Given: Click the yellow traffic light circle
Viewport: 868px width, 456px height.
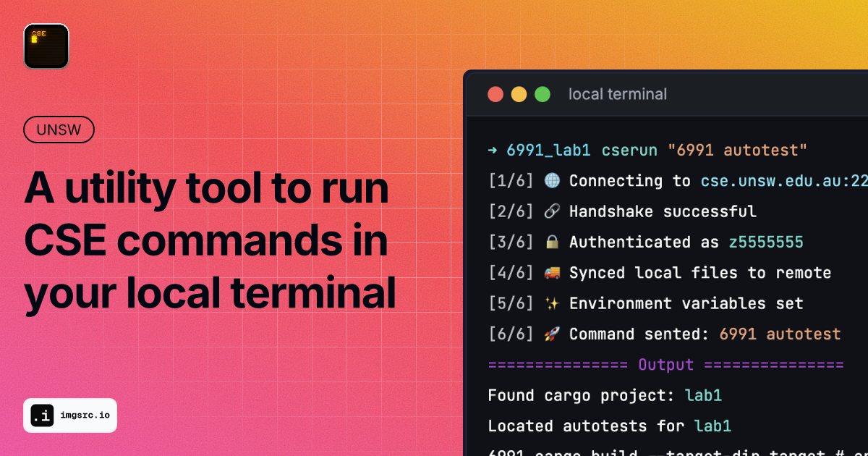Looking at the screenshot, I should pos(519,93).
